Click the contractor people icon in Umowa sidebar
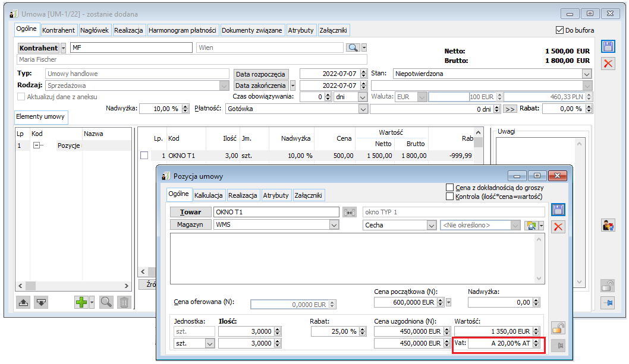The image size is (629, 364). (608, 225)
